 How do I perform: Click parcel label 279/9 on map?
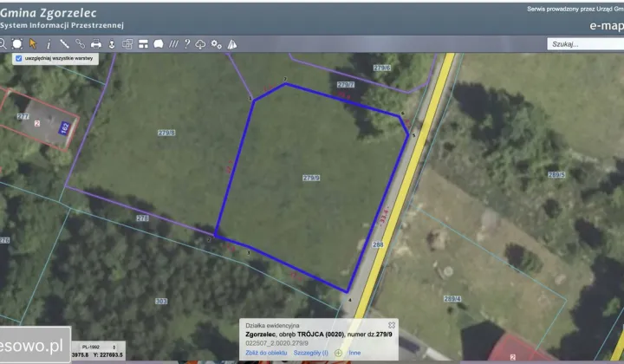pos(311,178)
